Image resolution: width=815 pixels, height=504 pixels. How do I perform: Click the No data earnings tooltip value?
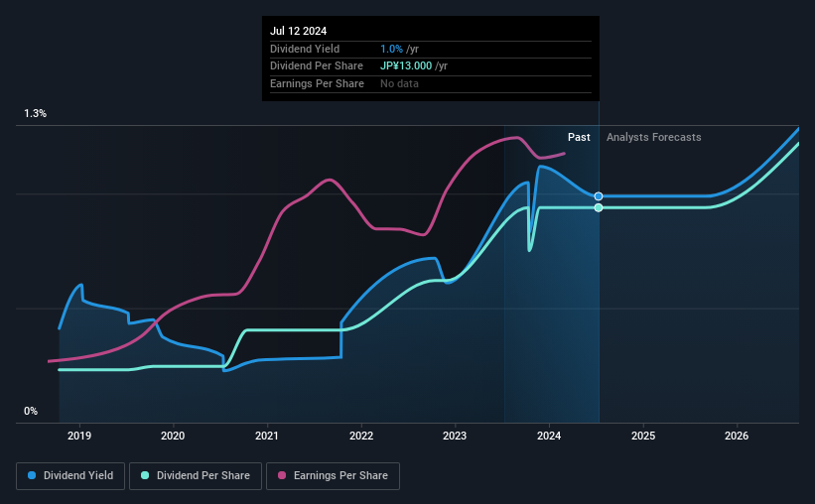[399, 83]
